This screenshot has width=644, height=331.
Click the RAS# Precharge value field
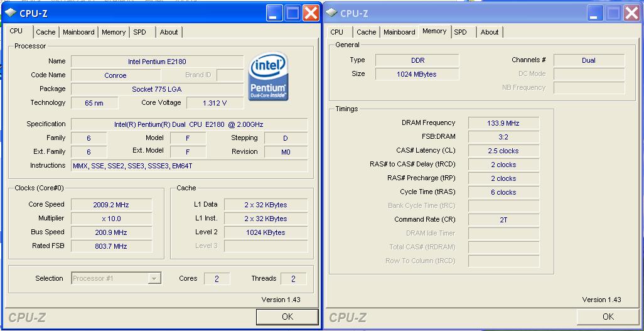[503, 178]
